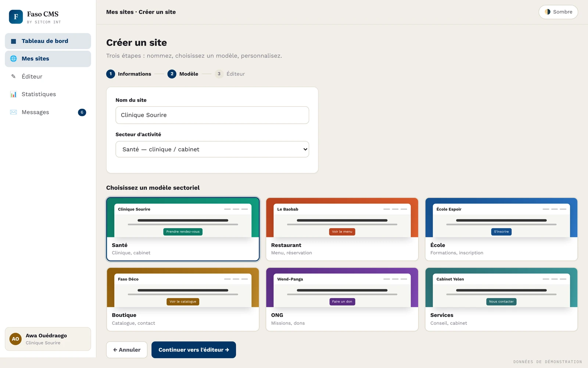The image size is (588, 368).
Task: Click the Annuler button
Action: point(127,350)
